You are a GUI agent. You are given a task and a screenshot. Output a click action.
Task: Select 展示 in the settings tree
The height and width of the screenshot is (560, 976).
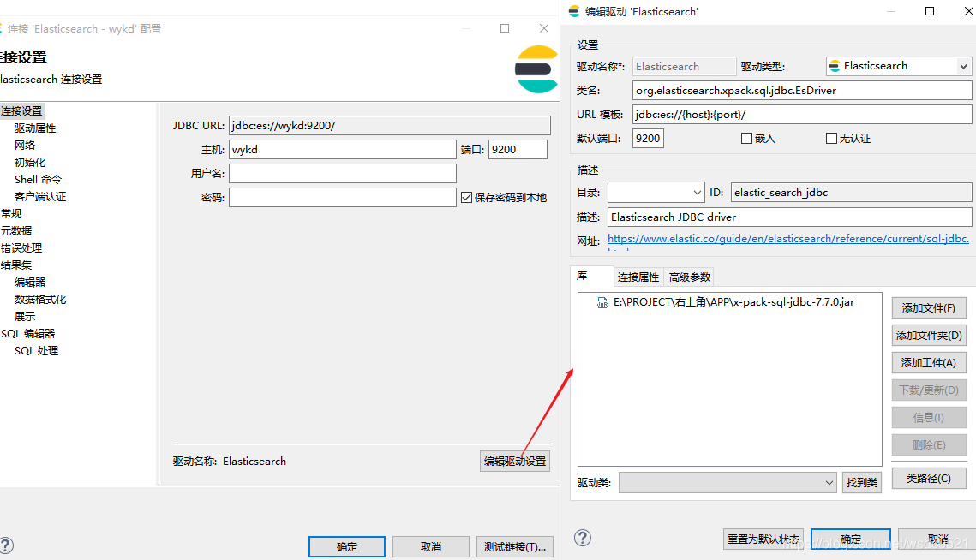pyautogui.click(x=25, y=316)
